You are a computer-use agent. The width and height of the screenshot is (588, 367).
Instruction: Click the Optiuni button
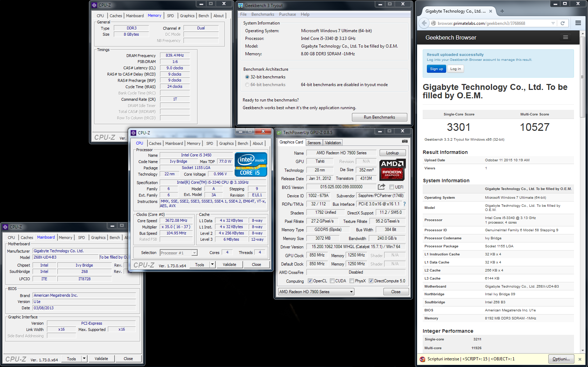561,359
